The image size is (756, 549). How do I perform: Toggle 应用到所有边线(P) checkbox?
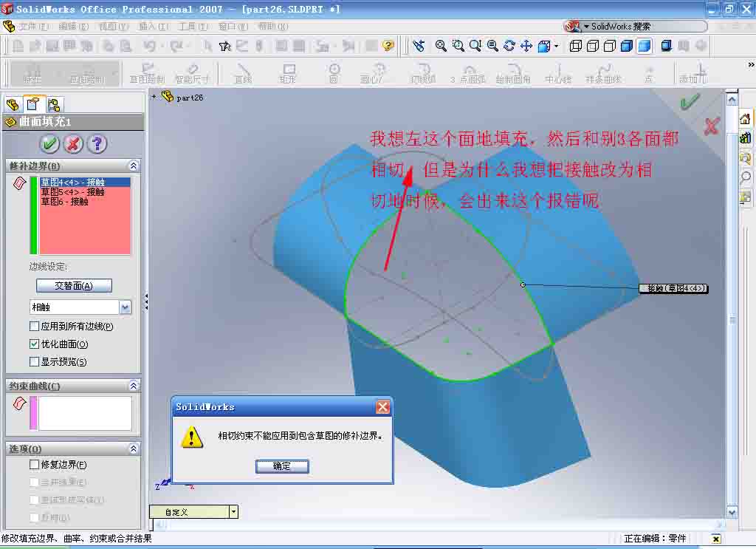coord(34,327)
